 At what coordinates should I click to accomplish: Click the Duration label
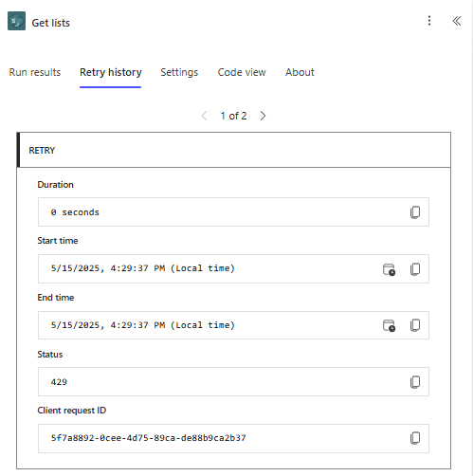[x=55, y=185]
